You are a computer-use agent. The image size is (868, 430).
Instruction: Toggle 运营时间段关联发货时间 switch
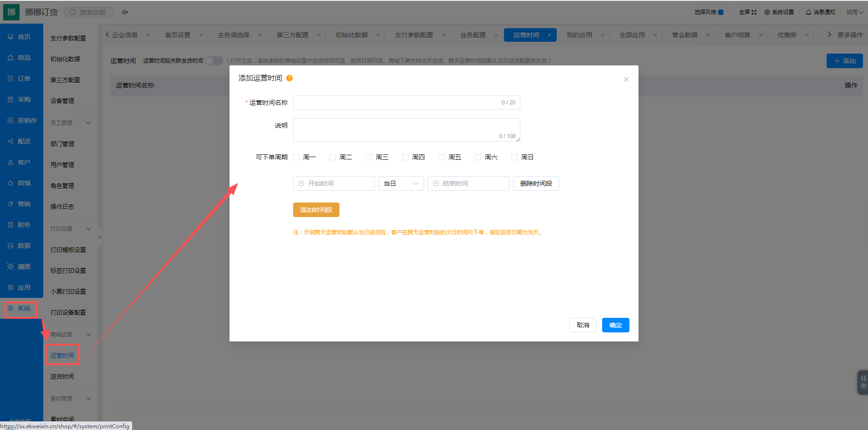[214, 60]
